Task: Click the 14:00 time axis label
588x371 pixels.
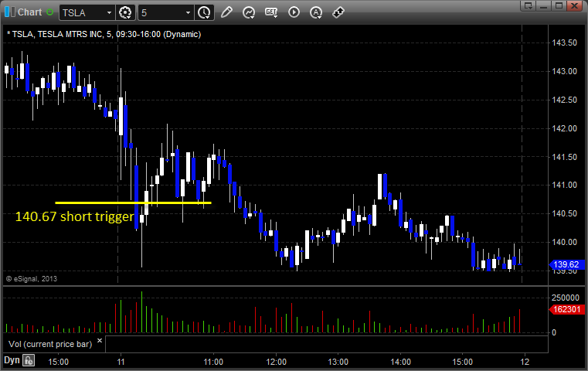Action: point(400,362)
